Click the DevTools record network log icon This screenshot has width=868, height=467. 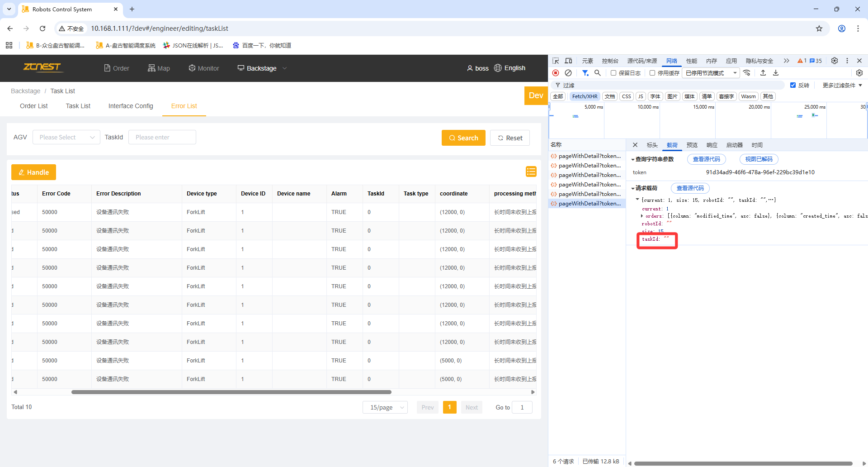(556, 73)
